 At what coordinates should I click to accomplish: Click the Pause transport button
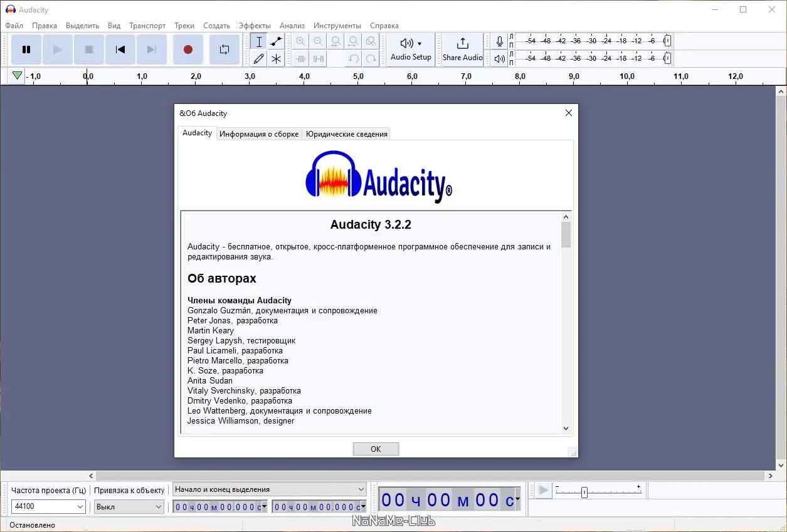pos(26,50)
